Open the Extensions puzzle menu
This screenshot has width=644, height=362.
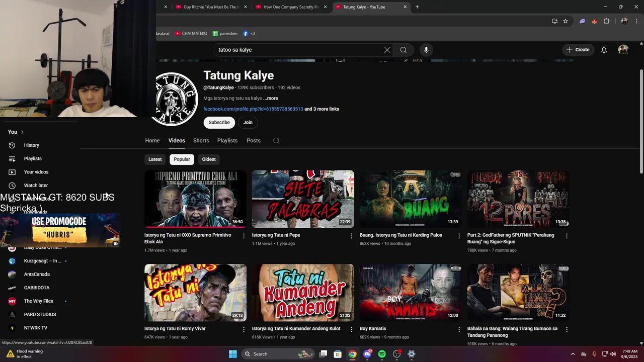[606, 21]
